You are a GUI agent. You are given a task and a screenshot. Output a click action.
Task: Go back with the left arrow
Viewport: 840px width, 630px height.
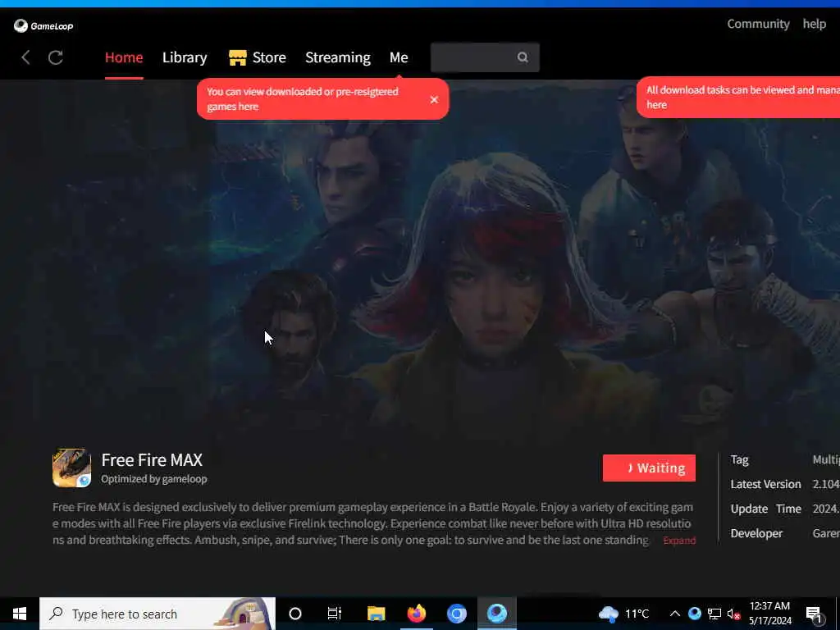[25, 57]
